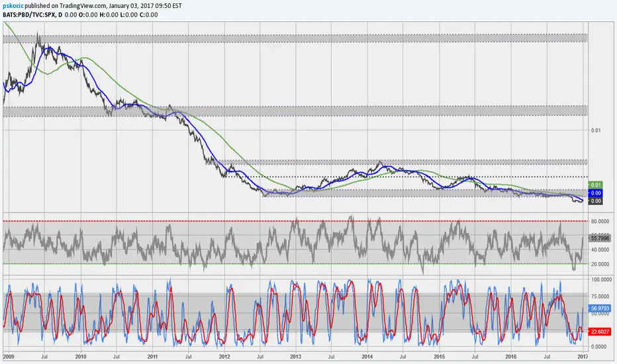Click the 2011 year label on time axis
The height and width of the screenshot is (364, 617).
152,357
